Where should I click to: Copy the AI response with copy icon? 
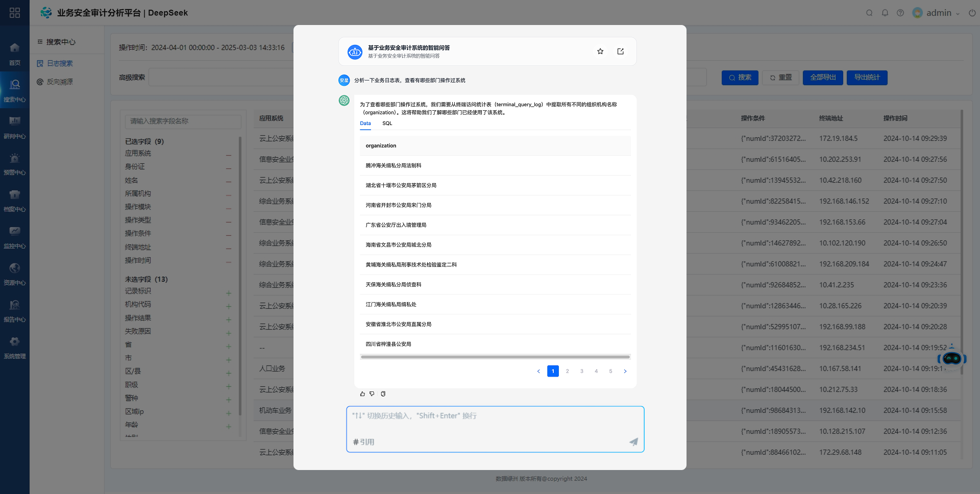pyautogui.click(x=383, y=394)
